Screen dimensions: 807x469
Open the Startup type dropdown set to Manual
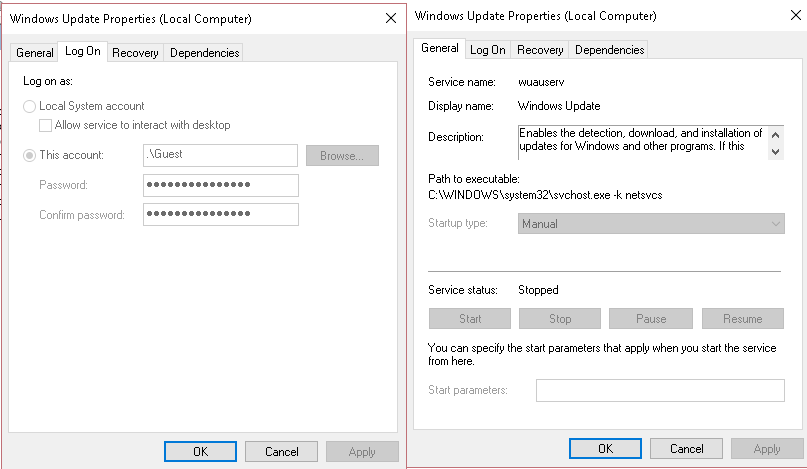(x=651, y=224)
